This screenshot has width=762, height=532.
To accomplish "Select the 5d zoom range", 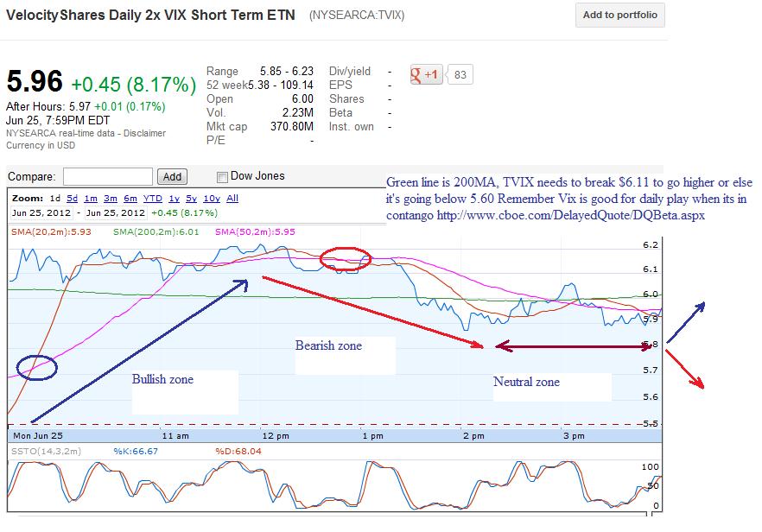I will pos(72,199).
